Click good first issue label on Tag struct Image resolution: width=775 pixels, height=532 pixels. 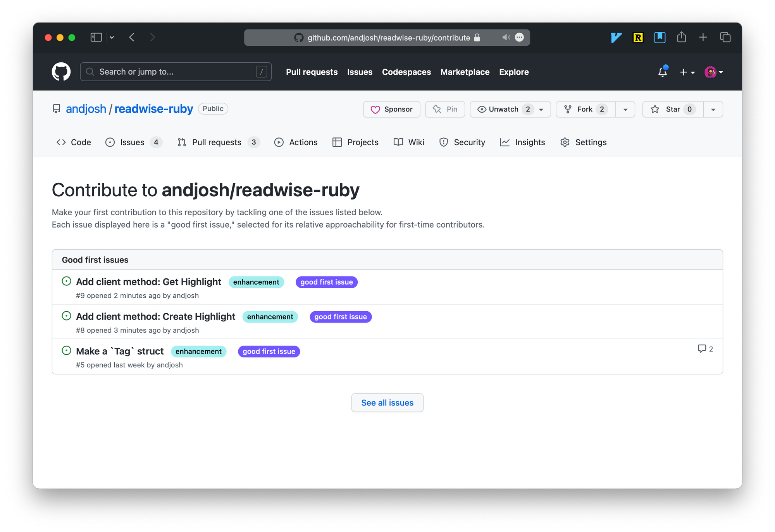tap(269, 351)
